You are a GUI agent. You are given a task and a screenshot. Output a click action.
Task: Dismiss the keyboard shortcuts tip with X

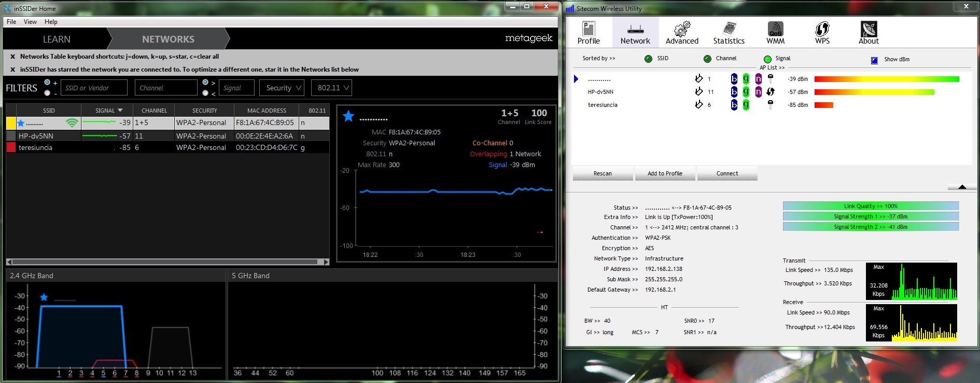[13, 57]
